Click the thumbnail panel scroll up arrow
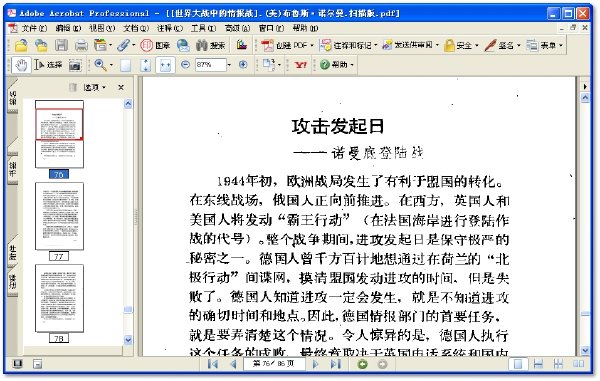Viewport: 600px width, 381px height. [x=128, y=104]
